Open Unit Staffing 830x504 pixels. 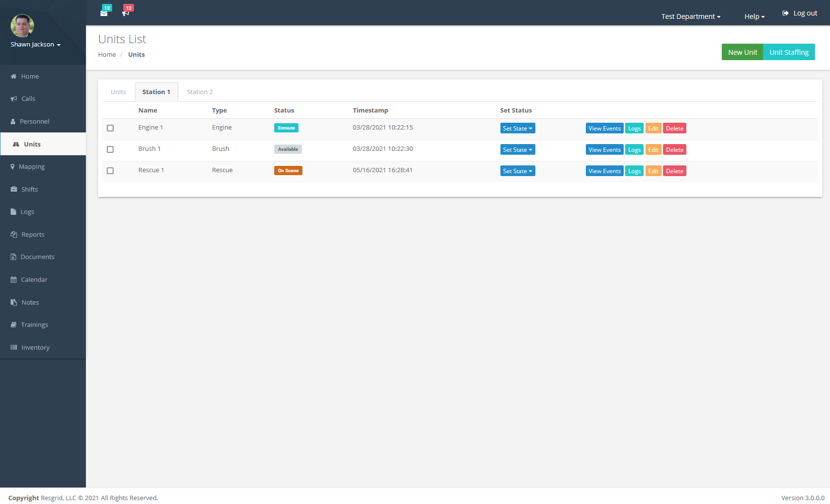pos(789,52)
